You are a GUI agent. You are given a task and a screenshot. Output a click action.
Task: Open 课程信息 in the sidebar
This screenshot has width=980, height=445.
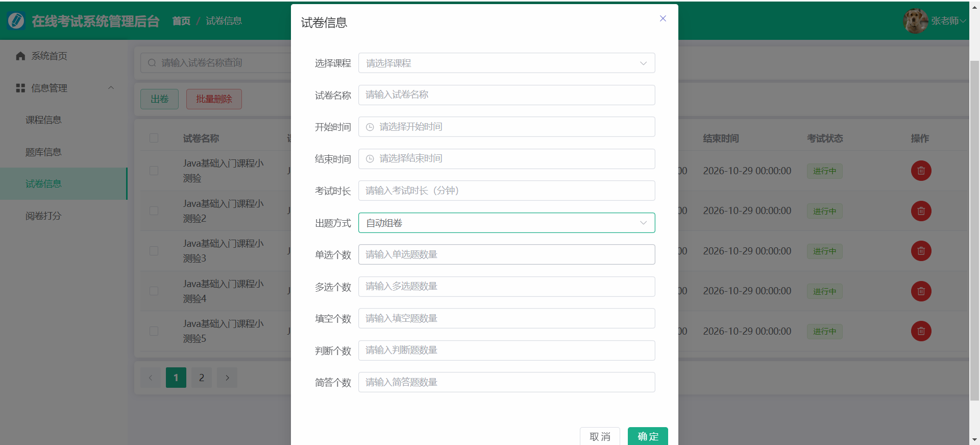[43, 120]
